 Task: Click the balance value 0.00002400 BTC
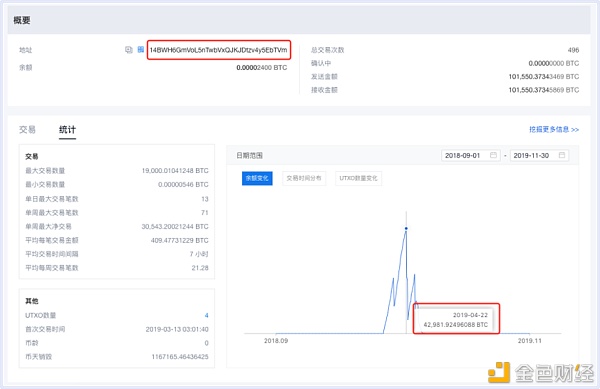pyautogui.click(x=261, y=68)
